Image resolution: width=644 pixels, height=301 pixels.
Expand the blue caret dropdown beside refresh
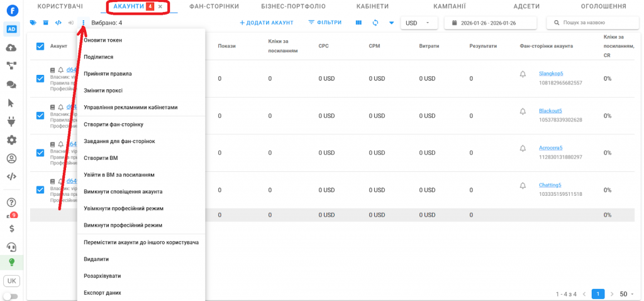tap(391, 23)
